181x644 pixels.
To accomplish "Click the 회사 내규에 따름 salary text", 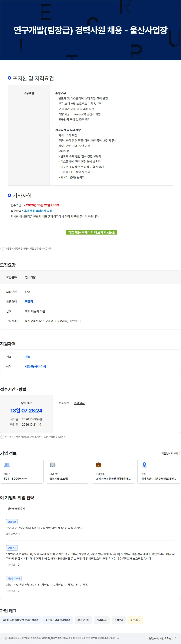I will pyautogui.click(x=35, y=311).
